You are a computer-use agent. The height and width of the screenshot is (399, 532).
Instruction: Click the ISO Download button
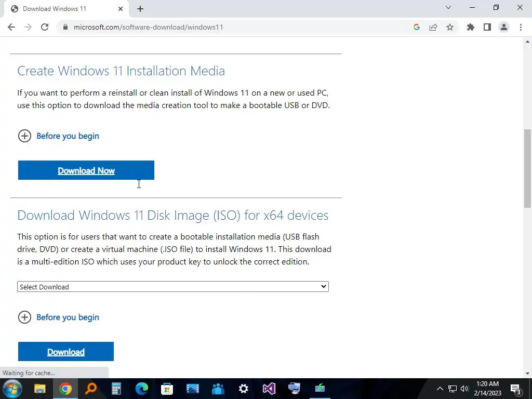(66, 352)
